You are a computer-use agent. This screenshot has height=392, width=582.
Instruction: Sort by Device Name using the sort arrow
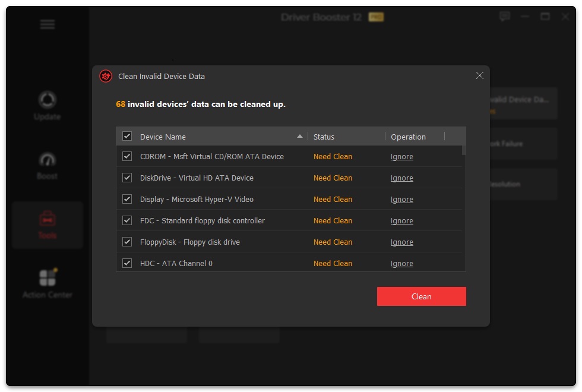(x=300, y=136)
